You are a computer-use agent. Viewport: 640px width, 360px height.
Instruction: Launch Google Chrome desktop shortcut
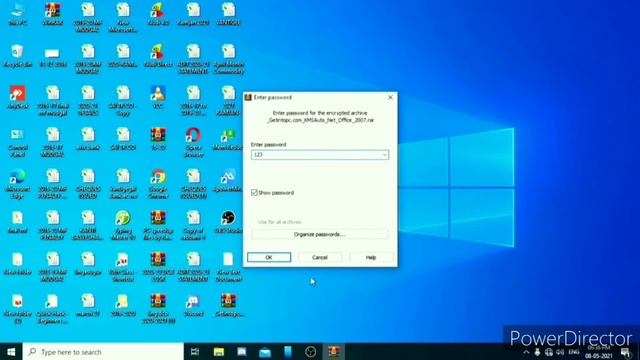pyautogui.click(x=158, y=184)
